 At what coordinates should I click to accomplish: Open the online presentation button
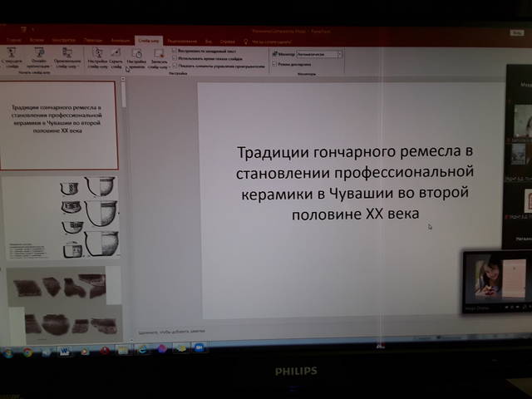(38, 57)
